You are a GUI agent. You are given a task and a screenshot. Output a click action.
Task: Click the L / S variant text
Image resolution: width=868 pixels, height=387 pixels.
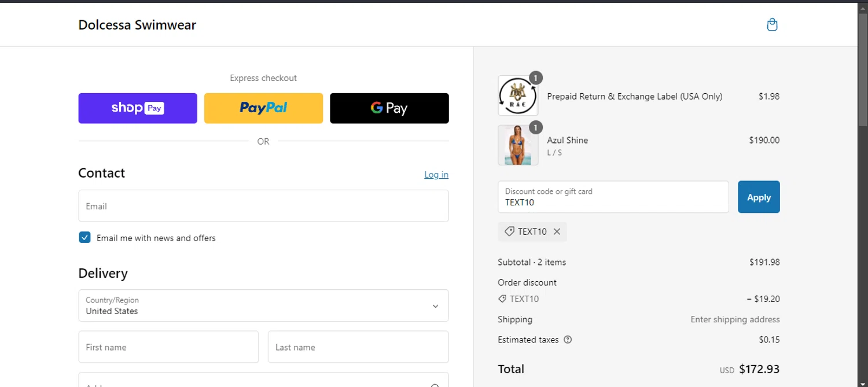click(x=554, y=153)
